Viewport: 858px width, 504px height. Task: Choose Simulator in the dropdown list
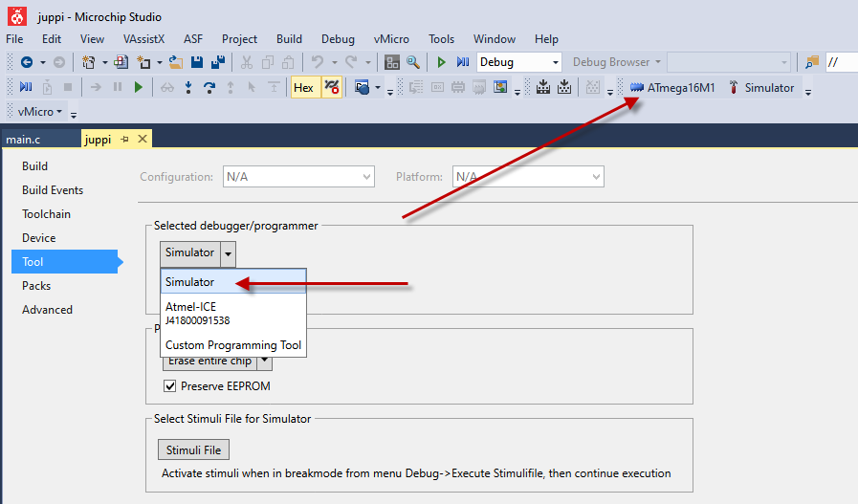pos(233,282)
